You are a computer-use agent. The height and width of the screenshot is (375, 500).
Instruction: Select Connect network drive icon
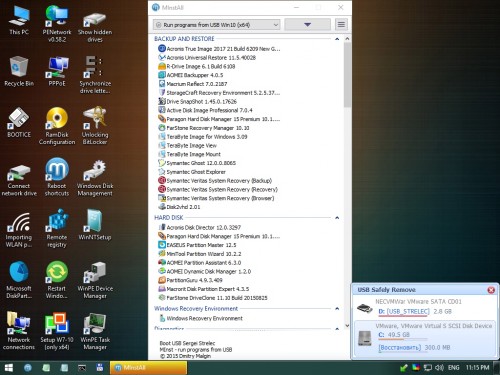click(19, 180)
